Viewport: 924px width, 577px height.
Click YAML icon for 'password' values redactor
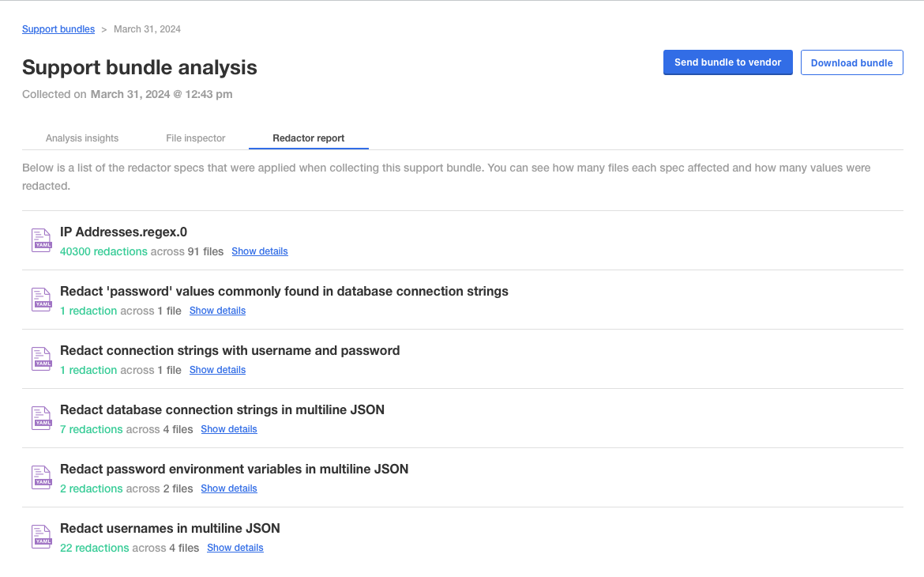click(41, 300)
